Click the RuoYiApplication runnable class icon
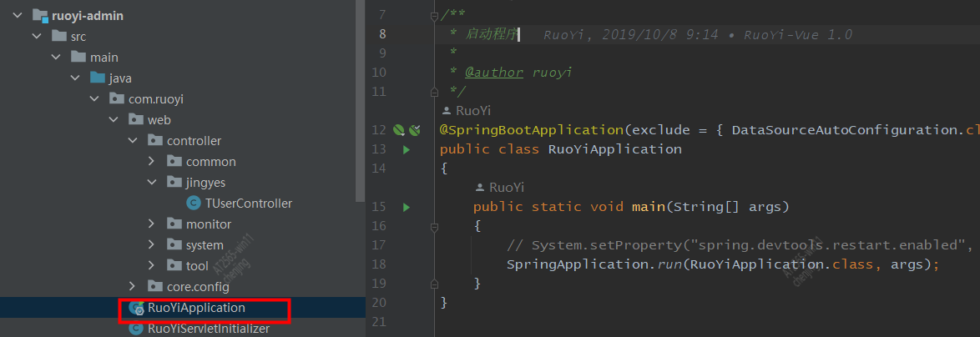Viewport: 980px width, 337px height. click(136, 308)
